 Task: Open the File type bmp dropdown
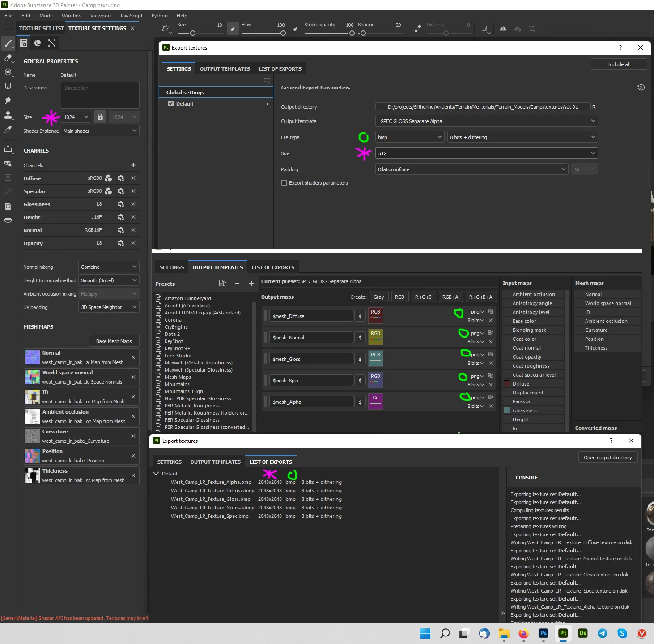[410, 137]
